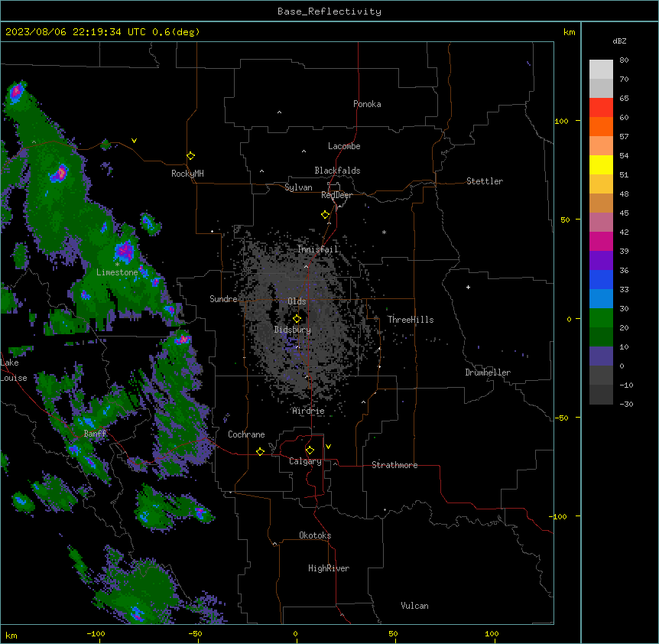Select the 45 value on dBZ legend

coord(624,213)
